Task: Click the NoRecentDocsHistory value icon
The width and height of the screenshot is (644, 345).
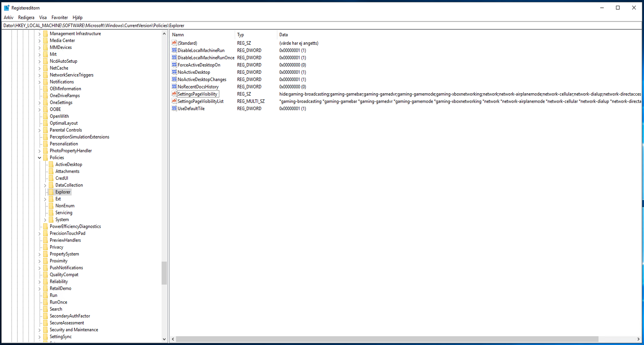Action: click(174, 87)
